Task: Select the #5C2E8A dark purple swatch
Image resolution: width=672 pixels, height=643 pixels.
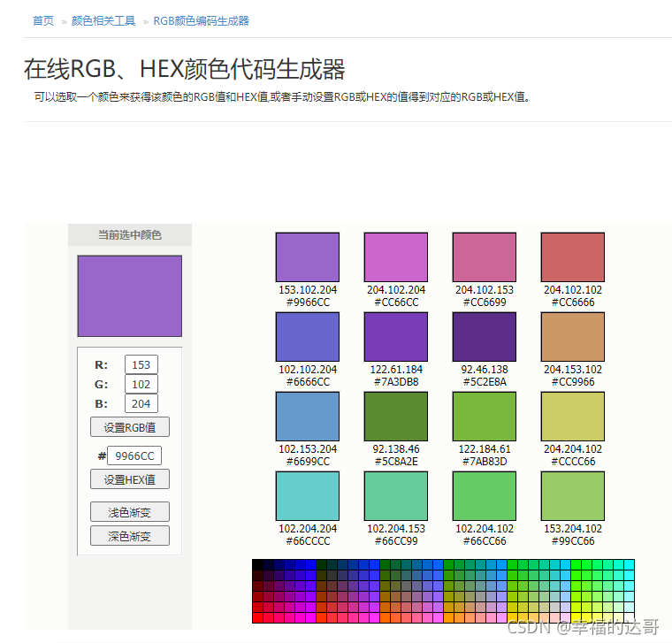Action: click(x=484, y=337)
